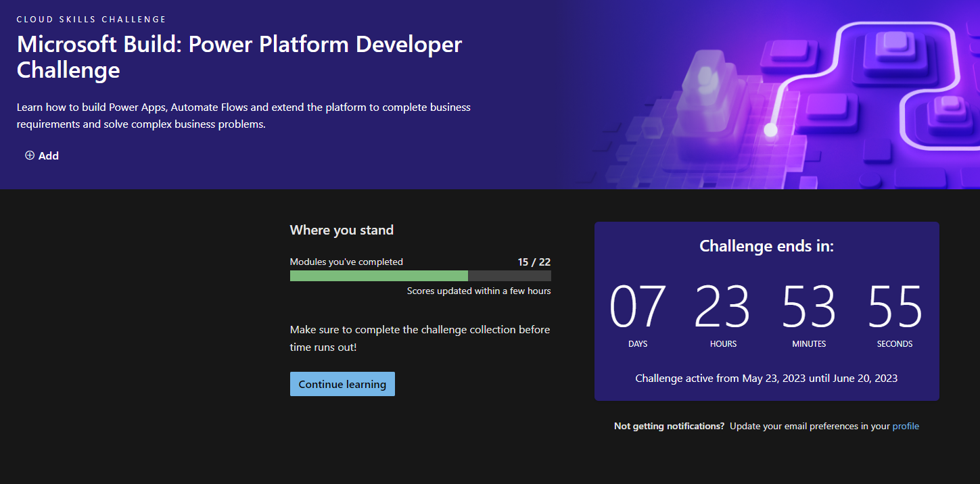Click the Modules you've completed label
Screen dimensions: 980x484
pyautogui.click(x=346, y=262)
